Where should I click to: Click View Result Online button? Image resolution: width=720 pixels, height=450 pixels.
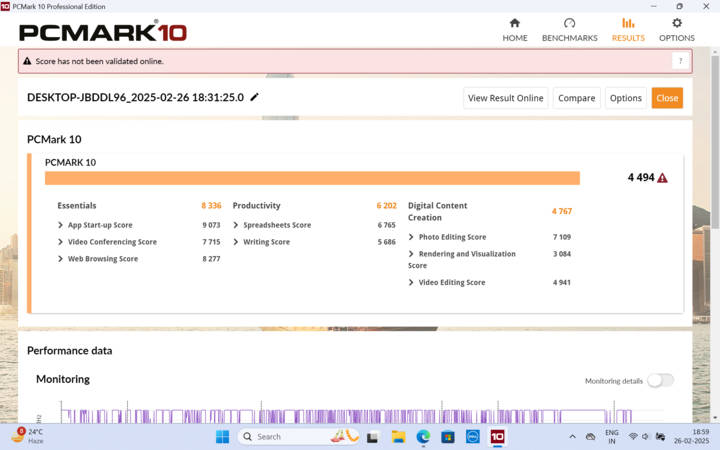tap(506, 98)
